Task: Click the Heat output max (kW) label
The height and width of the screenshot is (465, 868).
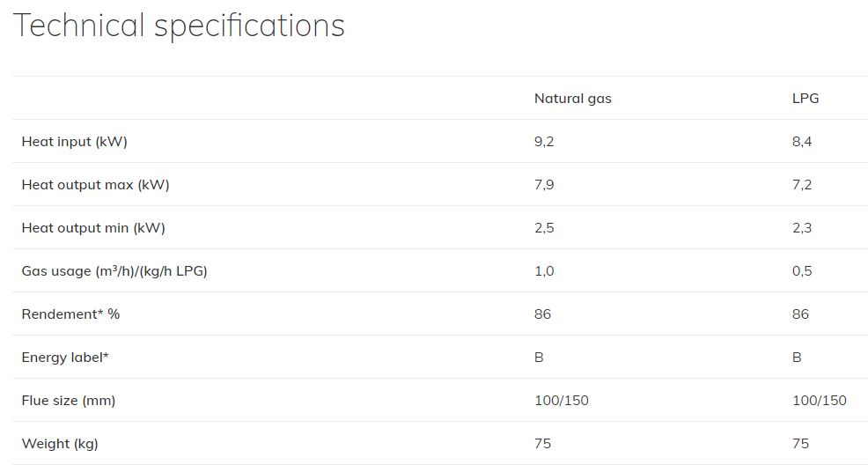Action: click(95, 185)
